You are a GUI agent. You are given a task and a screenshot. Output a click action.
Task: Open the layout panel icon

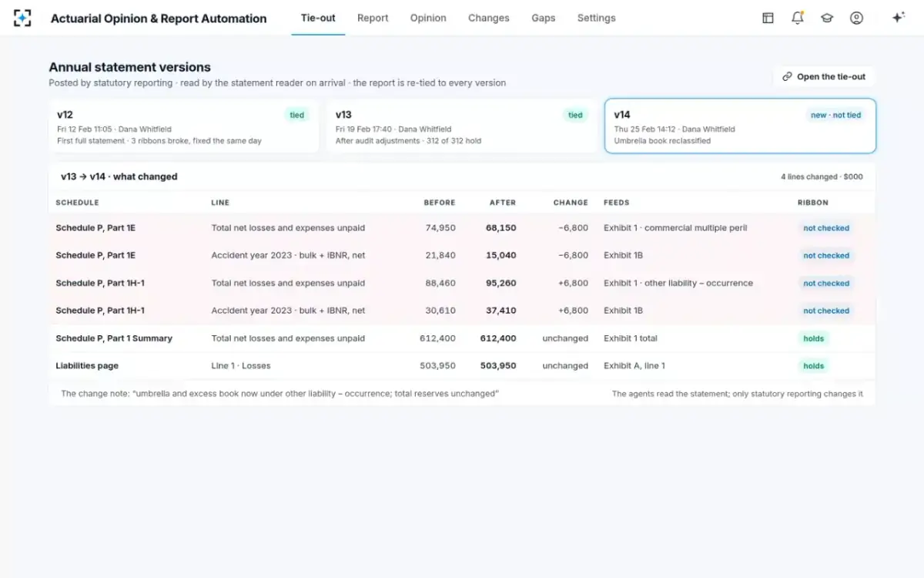pos(768,18)
